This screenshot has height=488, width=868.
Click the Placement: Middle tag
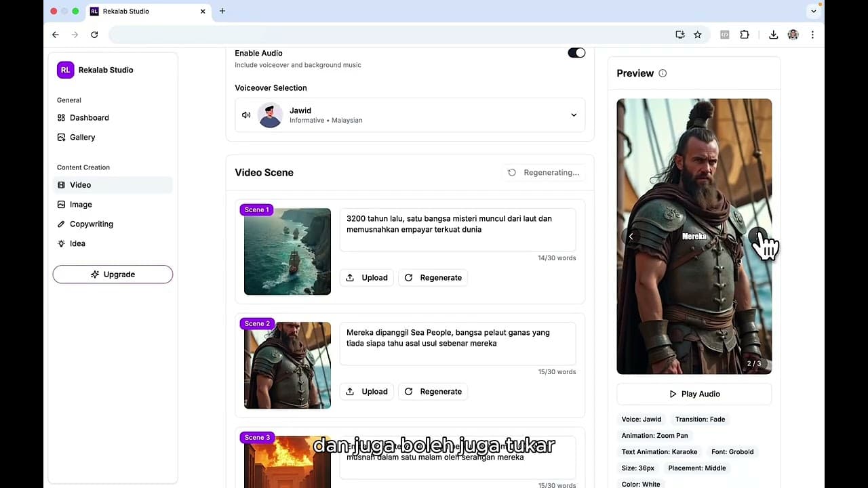[x=696, y=468]
